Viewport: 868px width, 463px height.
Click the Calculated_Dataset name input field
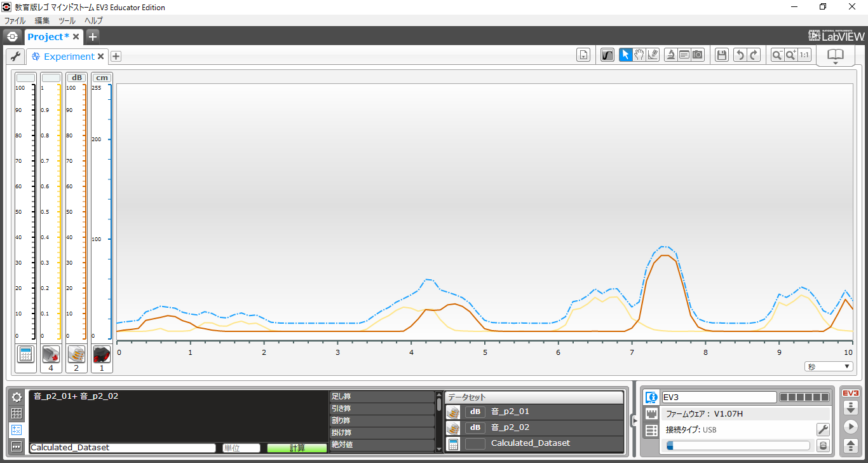(123, 448)
